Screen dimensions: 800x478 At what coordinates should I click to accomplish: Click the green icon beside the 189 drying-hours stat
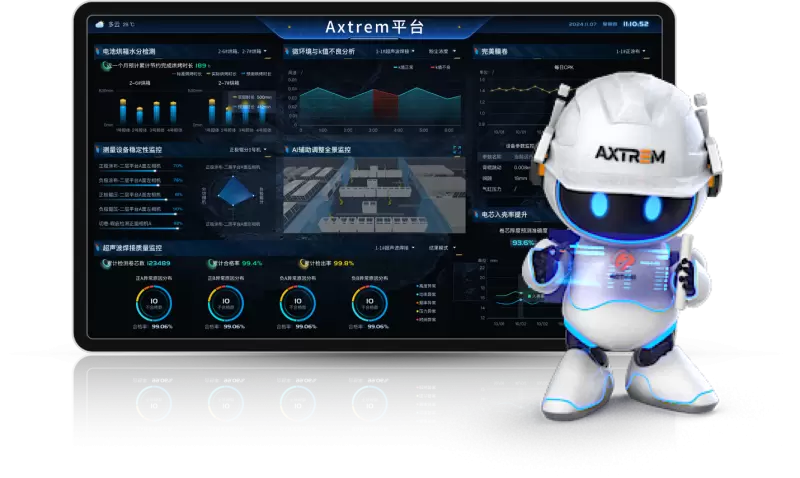pyautogui.click(x=104, y=66)
